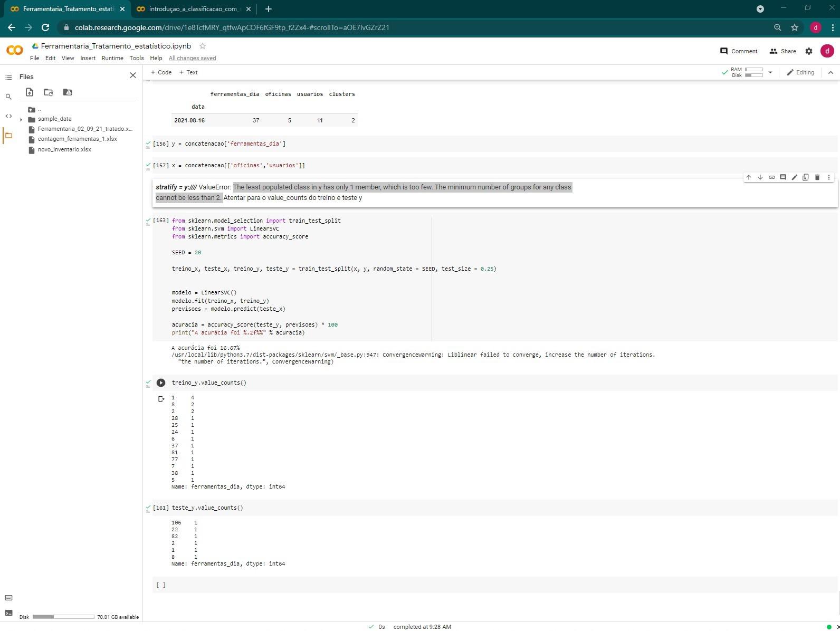Screen dimensions: 840x631
Task: Open Table of contents sidebar icon
Action: [x=8, y=77]
